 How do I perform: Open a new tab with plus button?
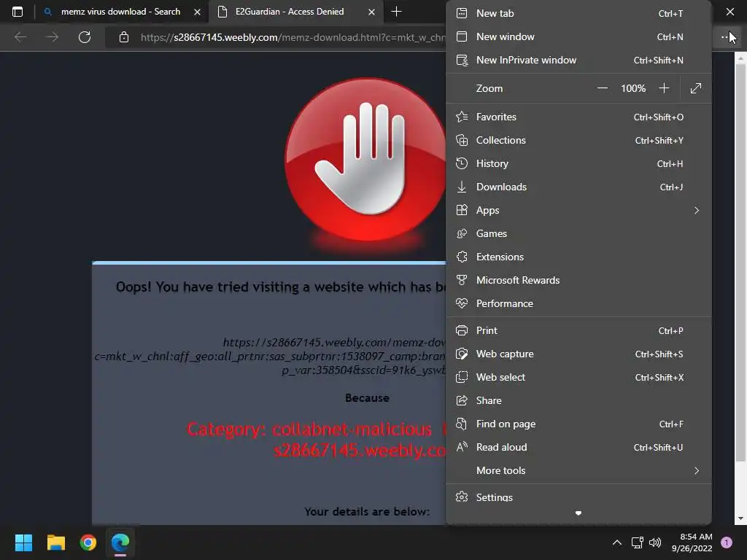point(396,12)
